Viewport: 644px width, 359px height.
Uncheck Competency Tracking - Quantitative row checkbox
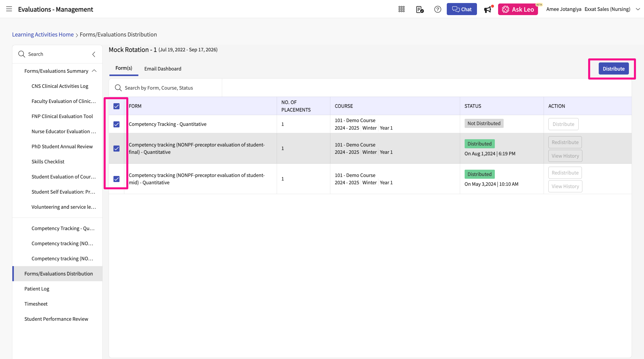point(116,124)
